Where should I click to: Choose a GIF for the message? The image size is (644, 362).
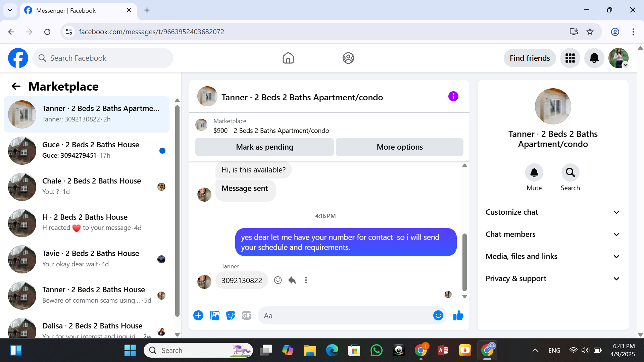(247, 315)
